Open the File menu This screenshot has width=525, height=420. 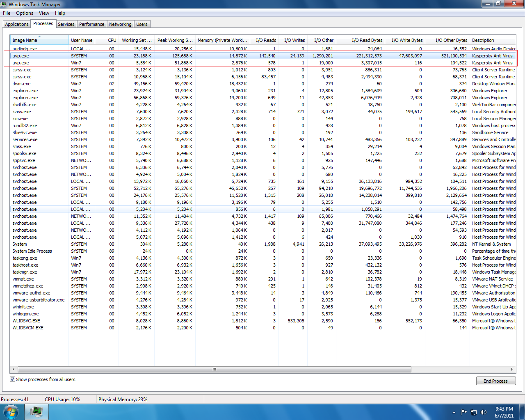pos(7,13)
